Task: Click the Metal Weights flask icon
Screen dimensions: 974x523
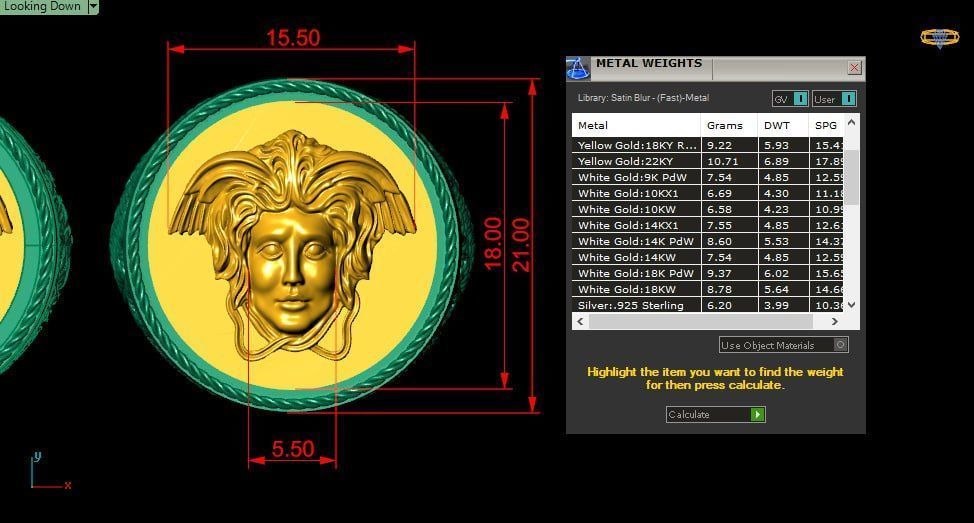Action: pyautogui.click(x=578, y=68)
